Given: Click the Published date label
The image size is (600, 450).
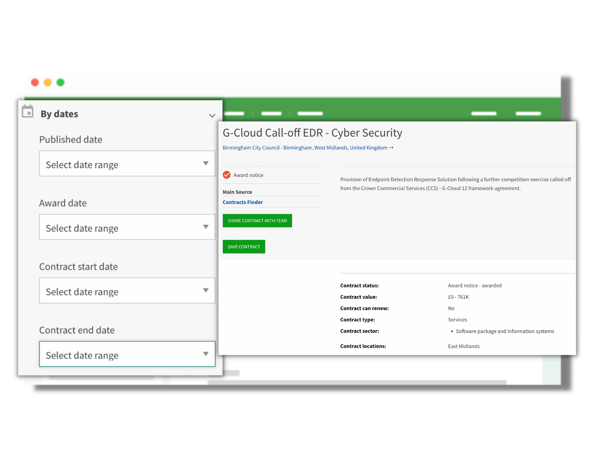Looking at the screenshot, I should point(71,140).
